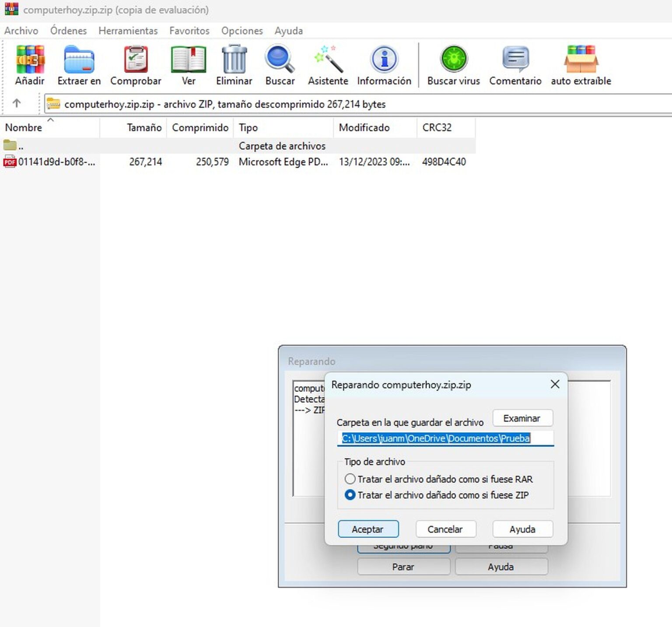Select 'Tratar el archivo dañado como si fuese RAR'

(x=350, y=479)
